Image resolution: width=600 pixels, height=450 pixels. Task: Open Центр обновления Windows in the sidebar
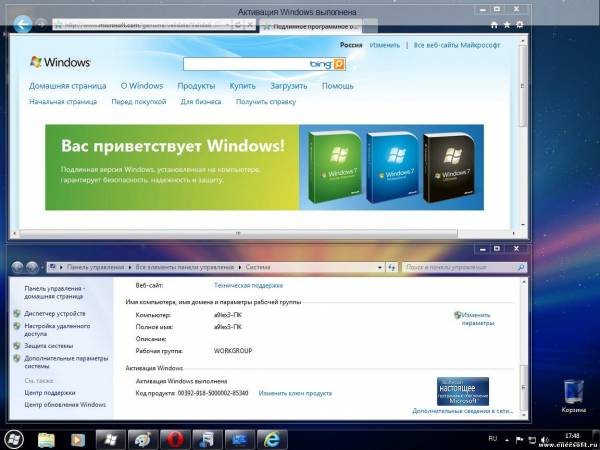pos(65,405)
